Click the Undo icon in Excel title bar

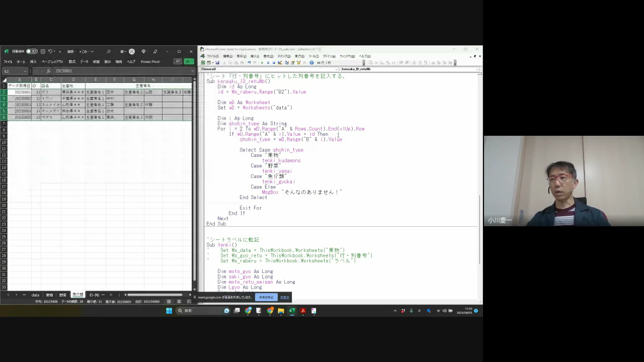51,51
